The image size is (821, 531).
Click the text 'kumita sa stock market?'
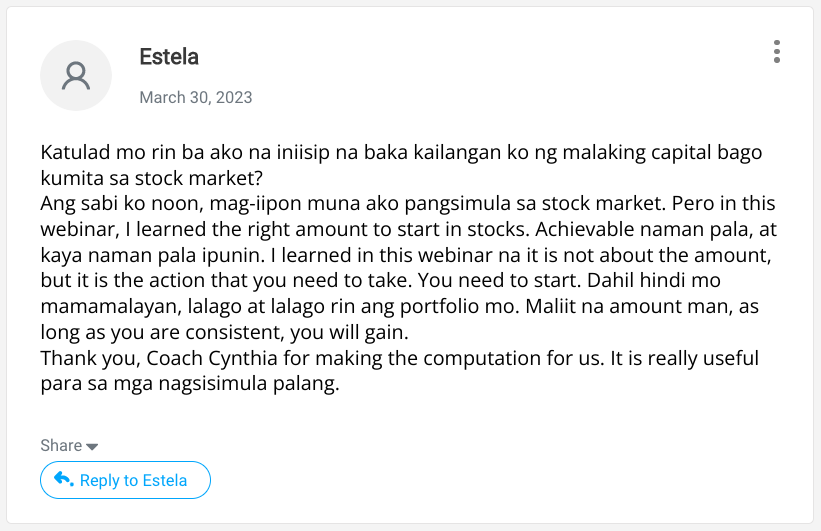tap(152, 179)
